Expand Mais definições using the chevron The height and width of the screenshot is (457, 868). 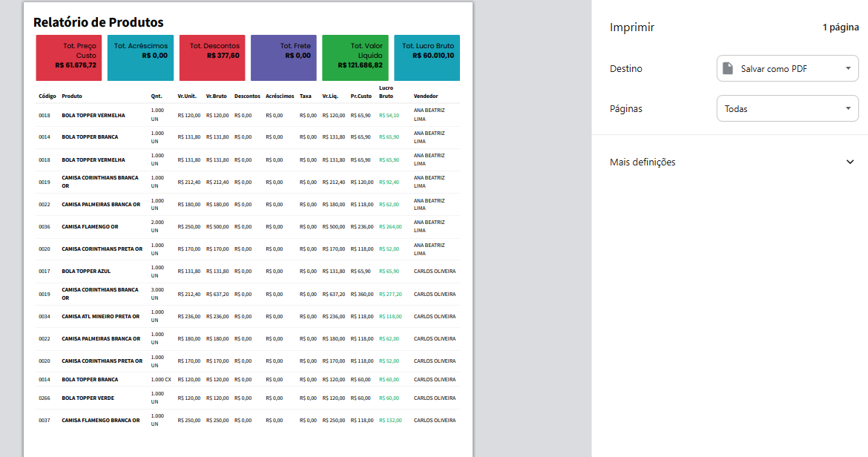pyautogui.click(x=850, y=162)
